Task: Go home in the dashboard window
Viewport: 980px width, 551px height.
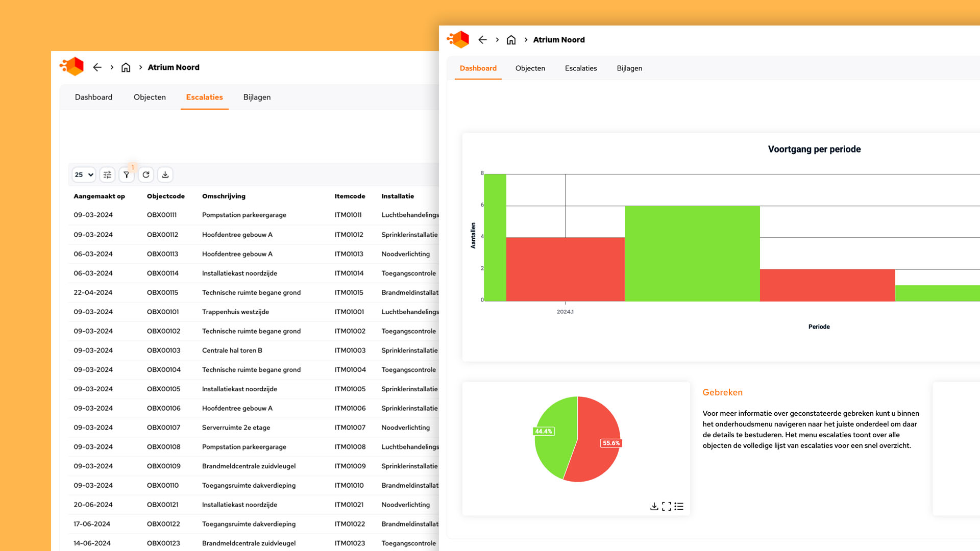Action: click(x=511, y=40)
